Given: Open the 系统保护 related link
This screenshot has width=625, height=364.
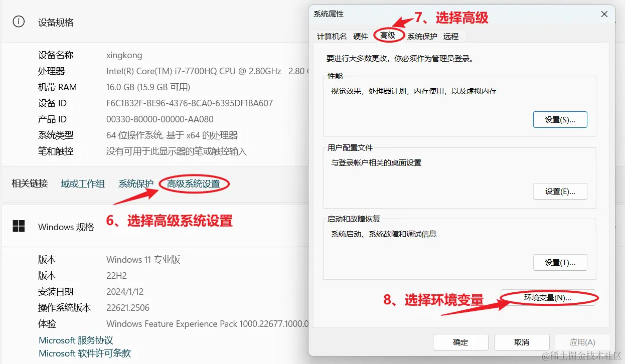Looking at the screenshot, I should [136, 184].
